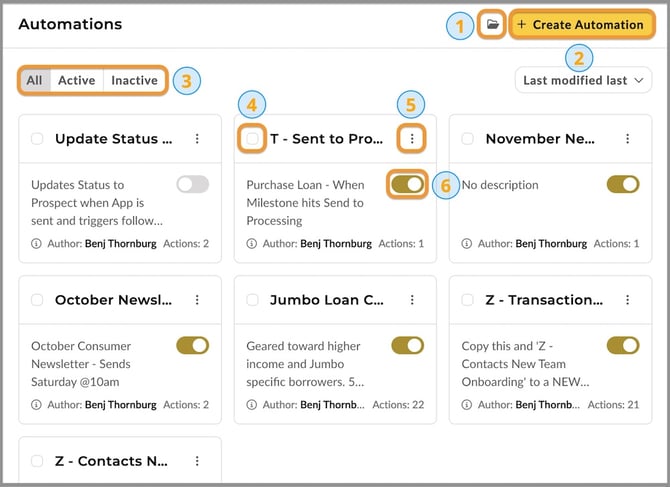670x487 pixels.
Task: Open the folder icon next to Create Automation
Action: coord(492,24)
